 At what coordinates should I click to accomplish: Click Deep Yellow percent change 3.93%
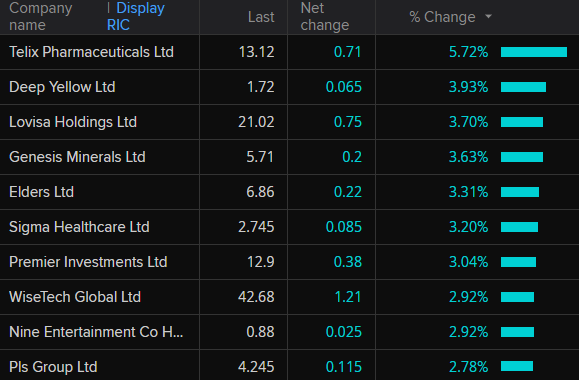pyautogui.click(x=468, y=87)
